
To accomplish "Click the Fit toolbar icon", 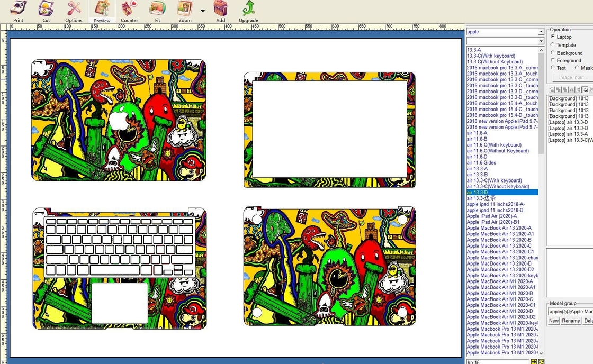I will click(x=157, y=11).
